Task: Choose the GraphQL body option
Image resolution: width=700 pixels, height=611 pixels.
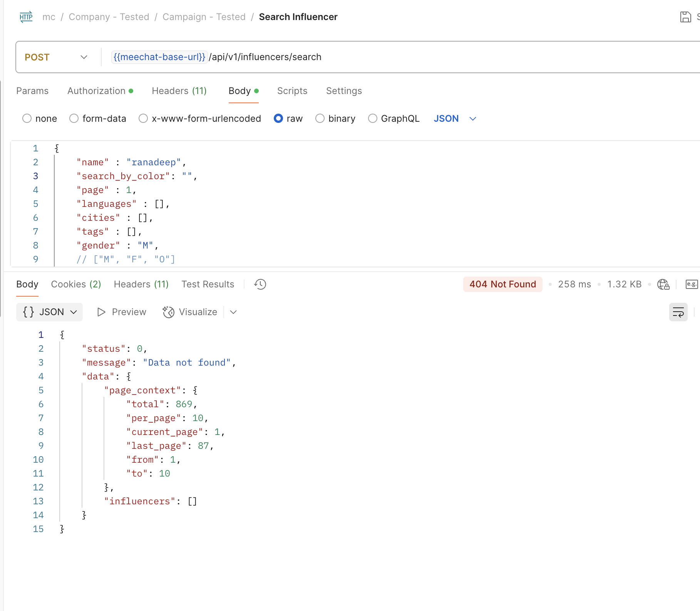Action: click(372, 119)
